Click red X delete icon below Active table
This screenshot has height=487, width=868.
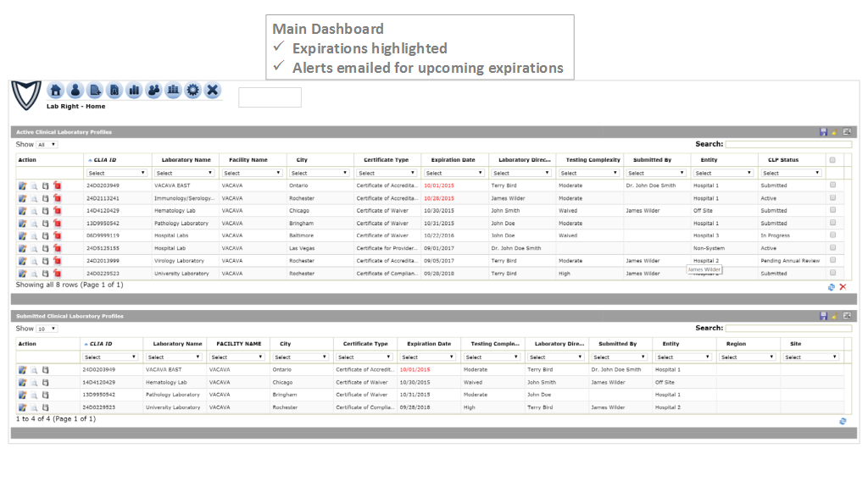843,286
